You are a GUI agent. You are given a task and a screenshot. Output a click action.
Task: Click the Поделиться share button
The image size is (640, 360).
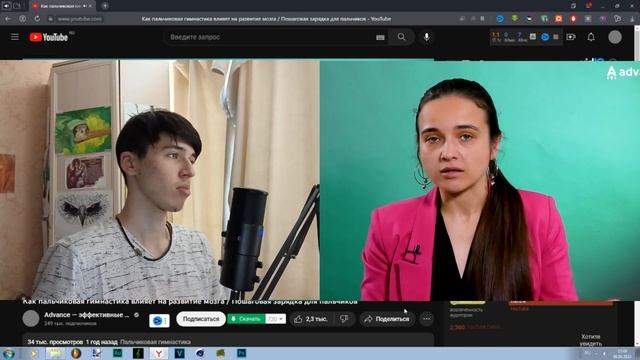point(387,319)
